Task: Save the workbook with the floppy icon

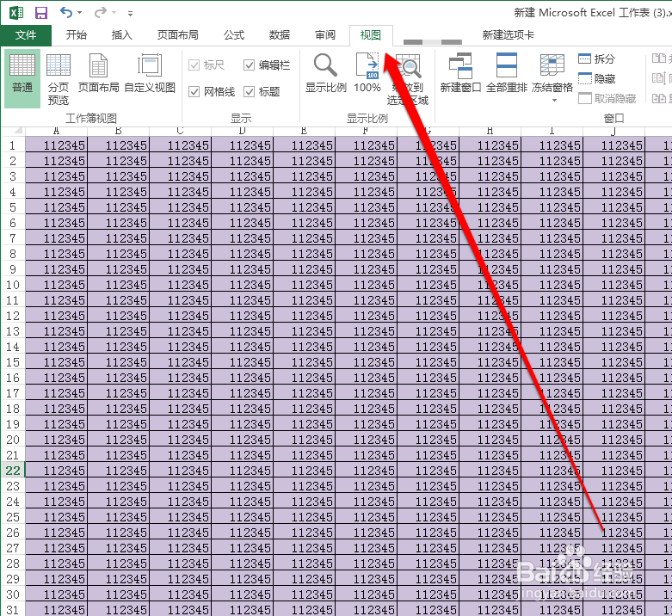Action: [x=41, y=13]
